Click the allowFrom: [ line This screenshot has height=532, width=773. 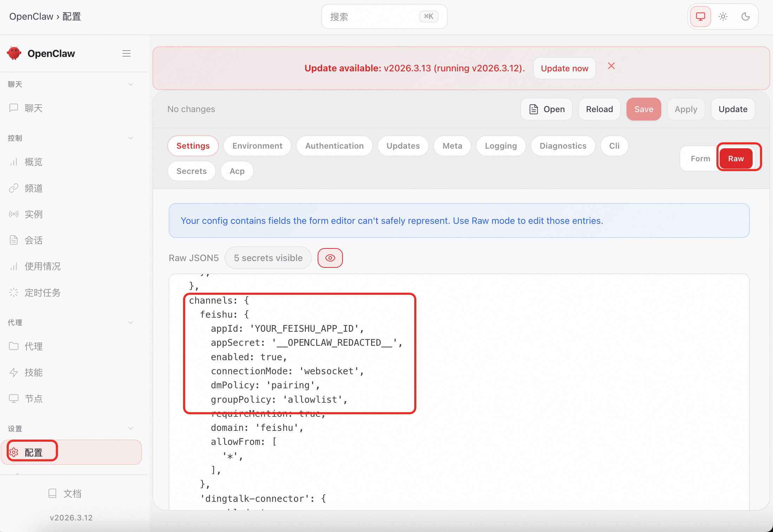point(243,442)
